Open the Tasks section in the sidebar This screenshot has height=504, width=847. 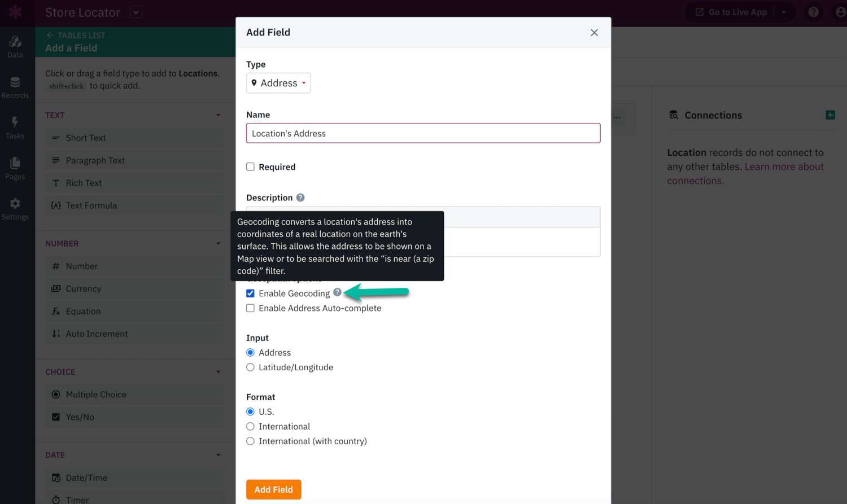15,126
